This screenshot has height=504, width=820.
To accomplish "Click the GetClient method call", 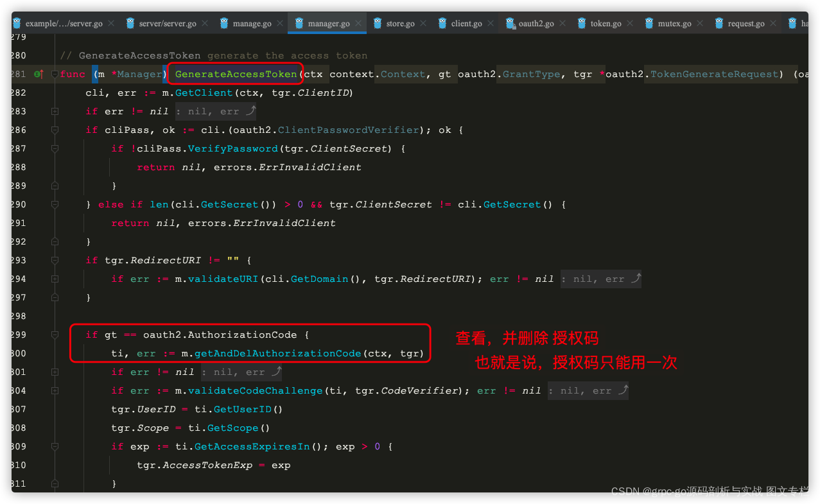I will coord(204,93).
